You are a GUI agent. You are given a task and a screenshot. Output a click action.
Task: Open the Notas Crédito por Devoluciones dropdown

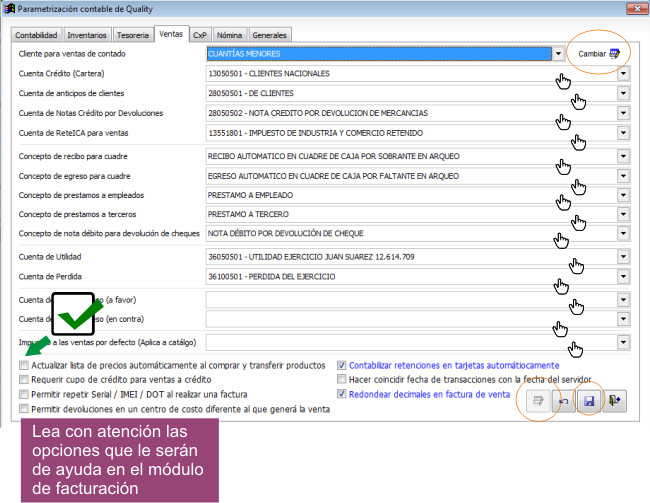point(623,113)
